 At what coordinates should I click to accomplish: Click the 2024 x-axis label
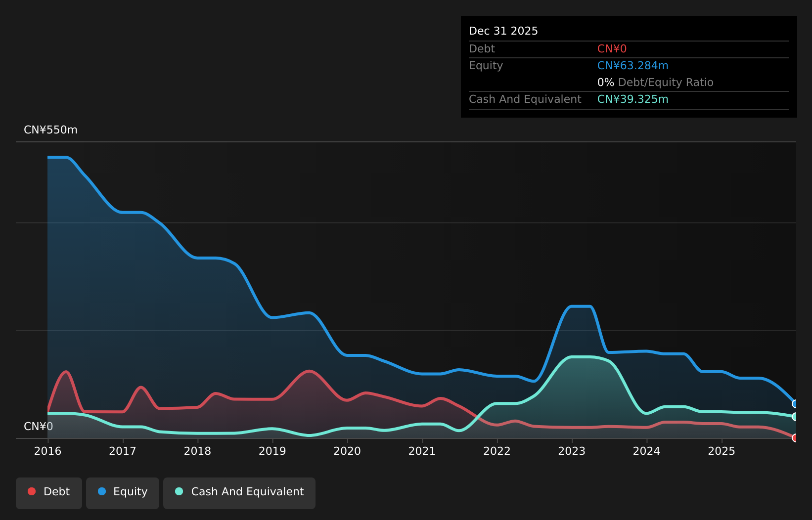(x=646, y=451)
